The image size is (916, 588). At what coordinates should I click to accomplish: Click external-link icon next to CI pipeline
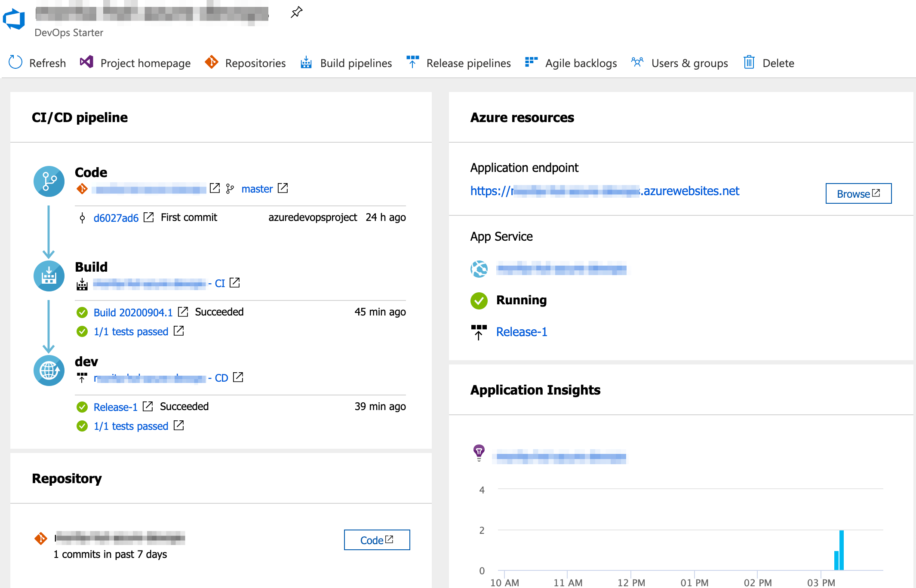(x=235, y=283)
